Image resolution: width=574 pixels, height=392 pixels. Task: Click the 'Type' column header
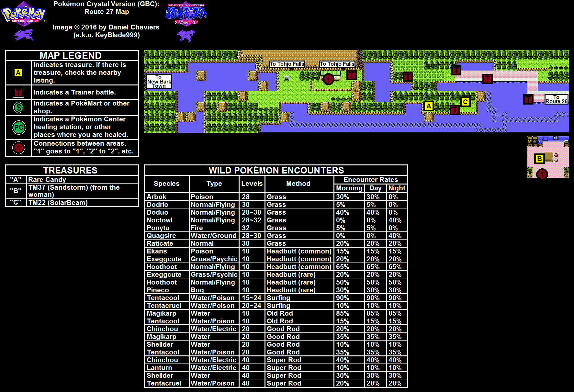point(214,184)
